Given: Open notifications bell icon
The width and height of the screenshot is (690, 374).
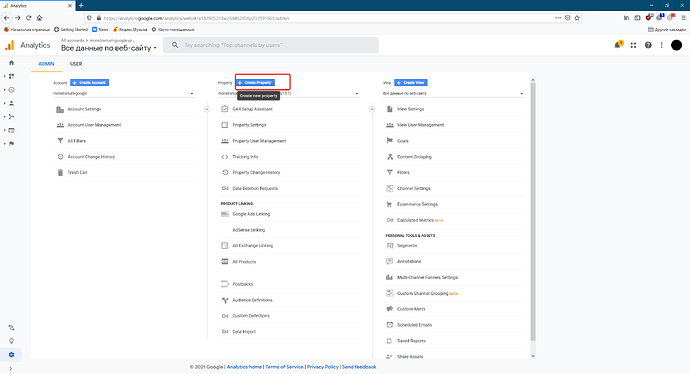Looking at the screenshot, I should [618, 45].
